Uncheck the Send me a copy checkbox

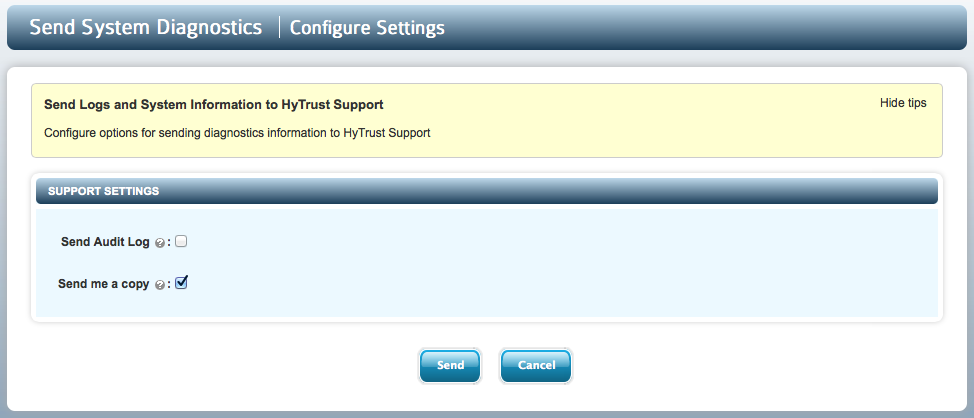point(181,283)
